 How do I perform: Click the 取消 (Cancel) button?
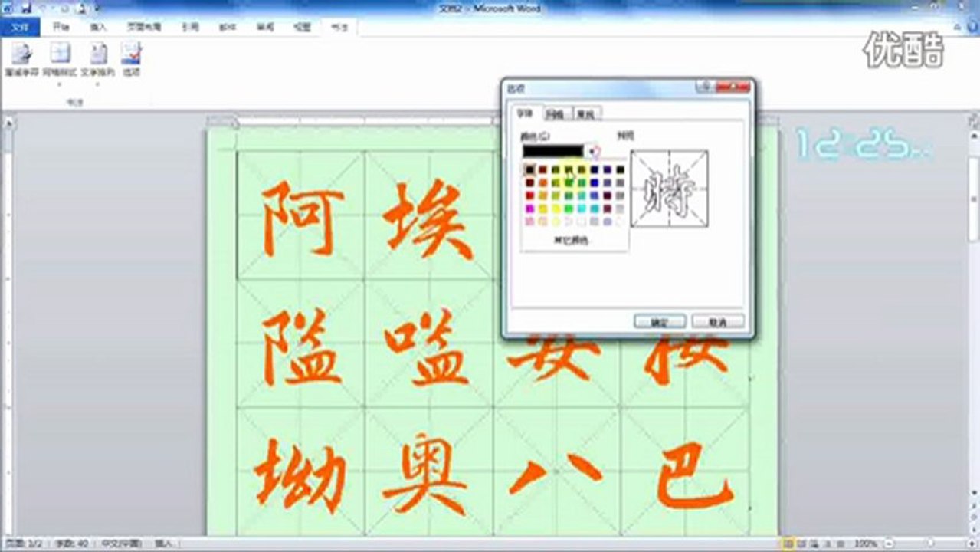tap(718, 322)
